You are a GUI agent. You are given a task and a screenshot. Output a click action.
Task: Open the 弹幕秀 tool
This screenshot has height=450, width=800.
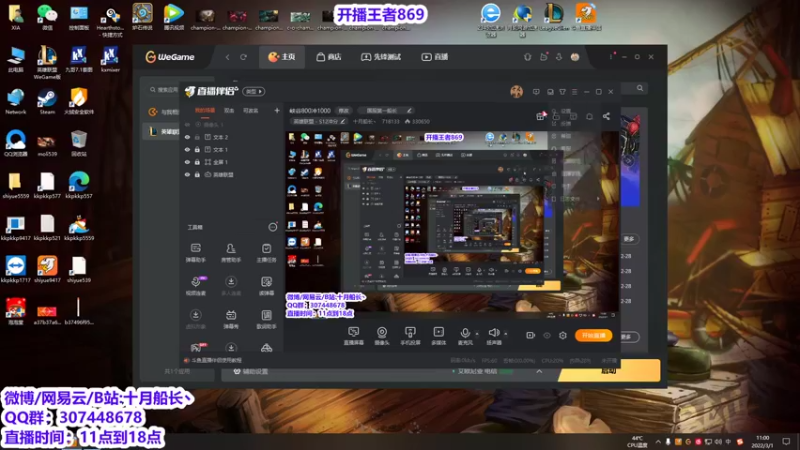click(231, 319)
